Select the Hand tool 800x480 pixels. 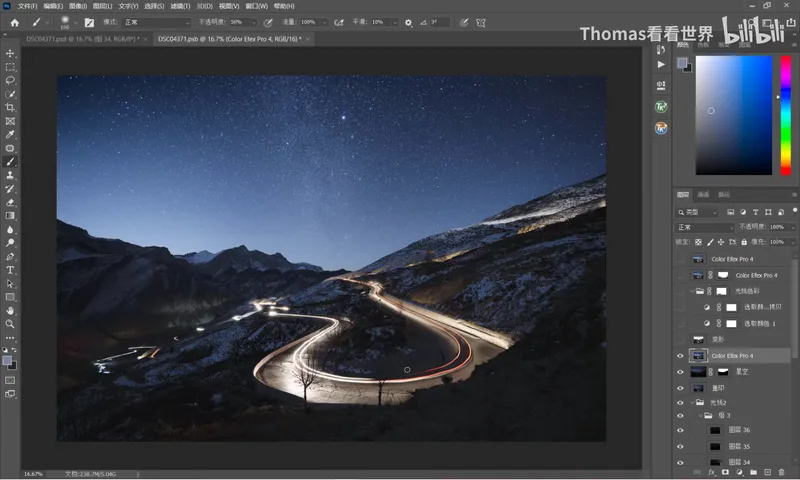pos(10,311)
